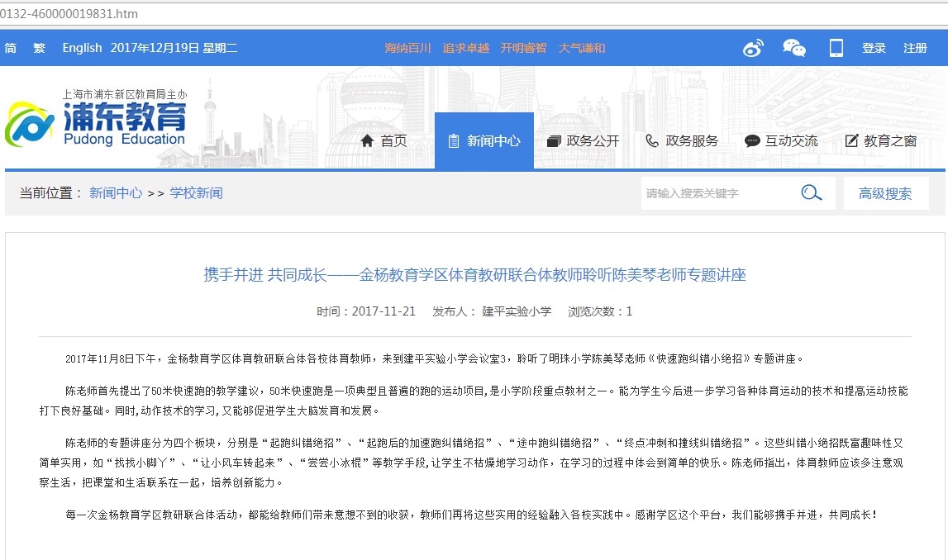
Task: Click the article title 携手并进 共同成长
Action: pos(474,275)
